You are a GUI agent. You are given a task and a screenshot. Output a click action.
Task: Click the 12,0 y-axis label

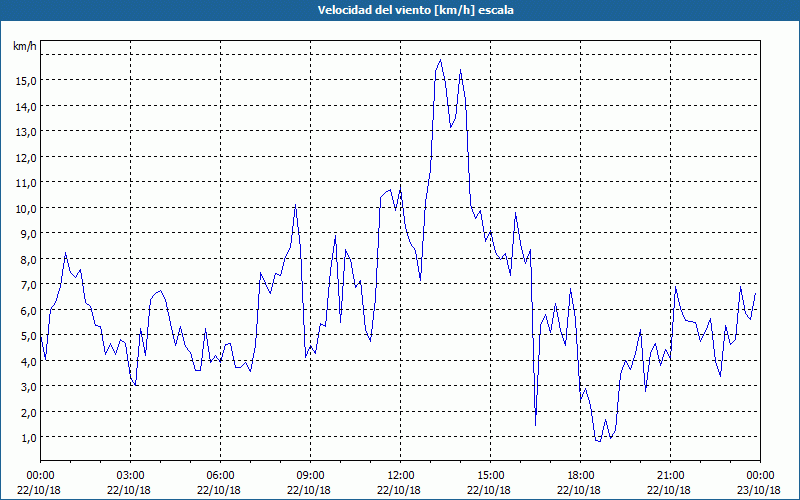coord(26,158)
